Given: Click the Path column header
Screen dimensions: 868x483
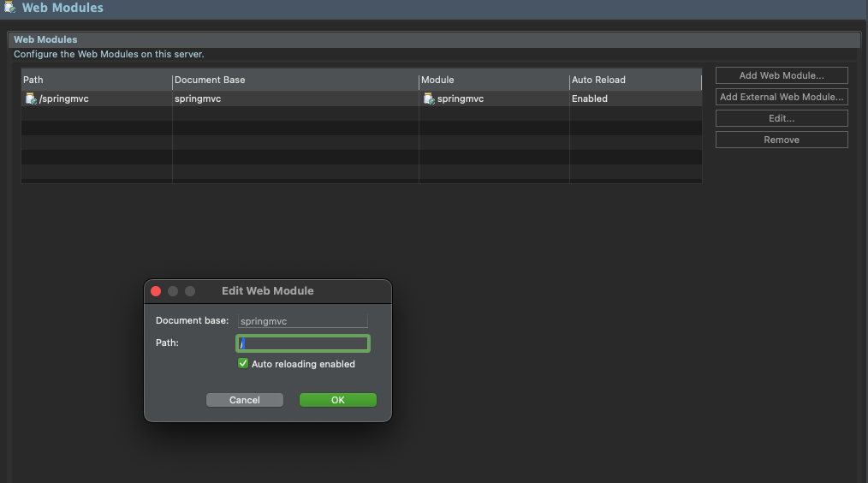Looking at the screenshot, I should coord(97,80).
